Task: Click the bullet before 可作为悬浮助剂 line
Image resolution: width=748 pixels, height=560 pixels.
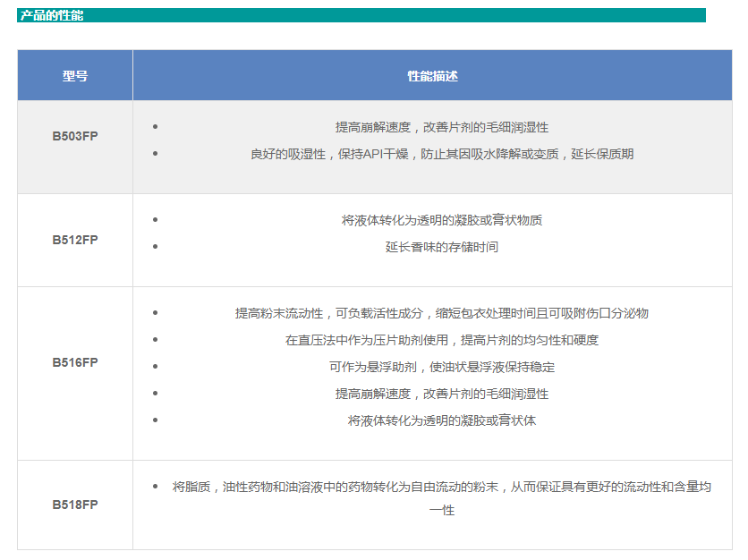Action: point(156,366)
